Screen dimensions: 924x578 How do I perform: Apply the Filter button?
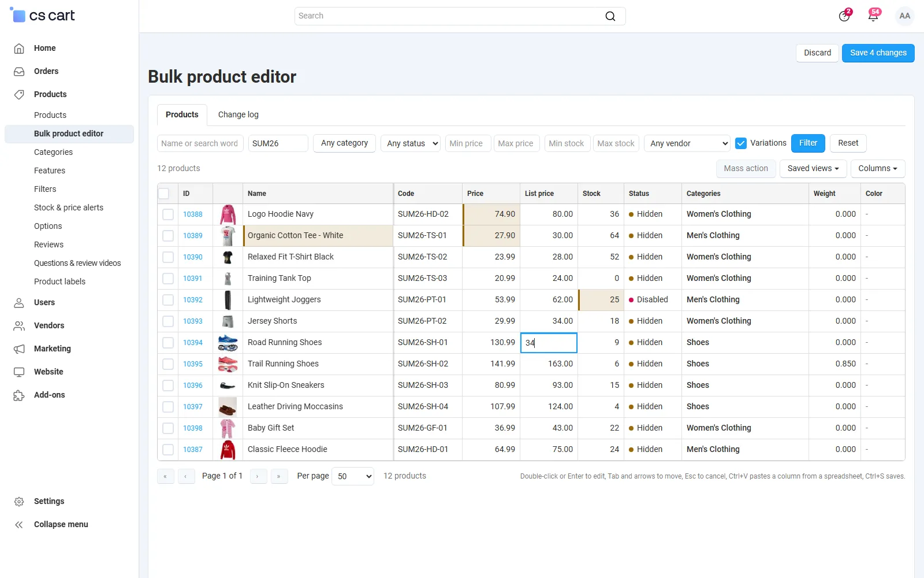(808, 143)
